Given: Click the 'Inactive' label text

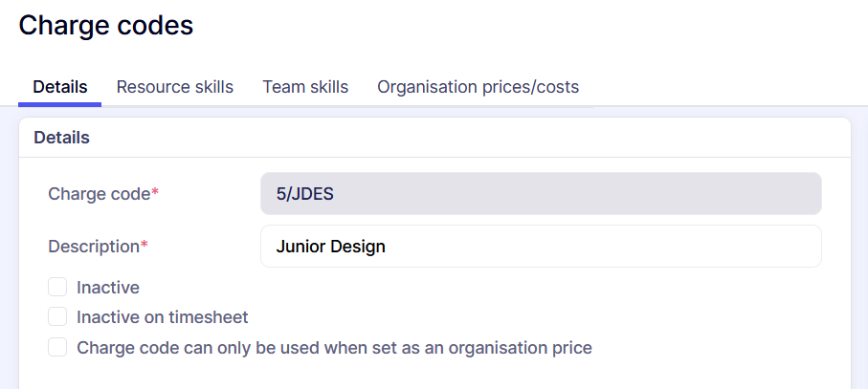Looking at the screenshot, I should [108, 287].
